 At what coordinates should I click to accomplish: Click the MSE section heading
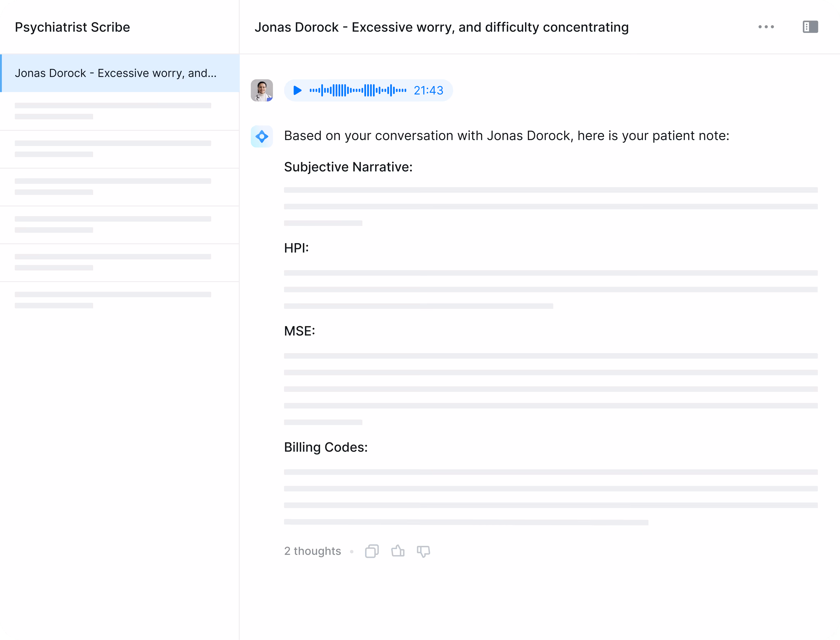pos(299,331)
